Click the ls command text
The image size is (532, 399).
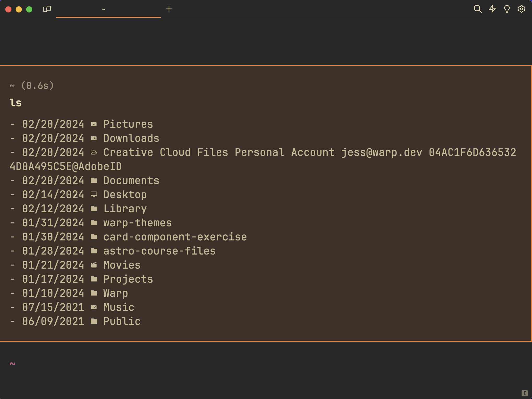16,103
